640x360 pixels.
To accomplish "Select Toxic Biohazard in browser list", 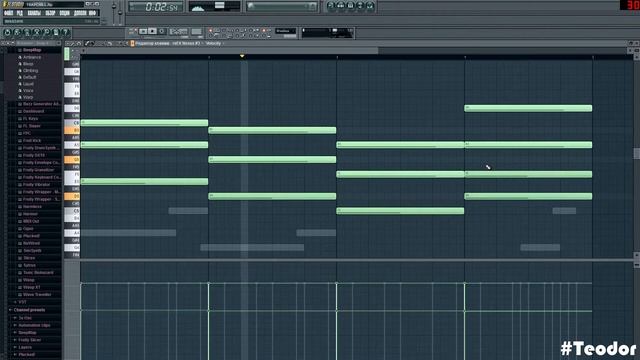I will pos(38,273).
